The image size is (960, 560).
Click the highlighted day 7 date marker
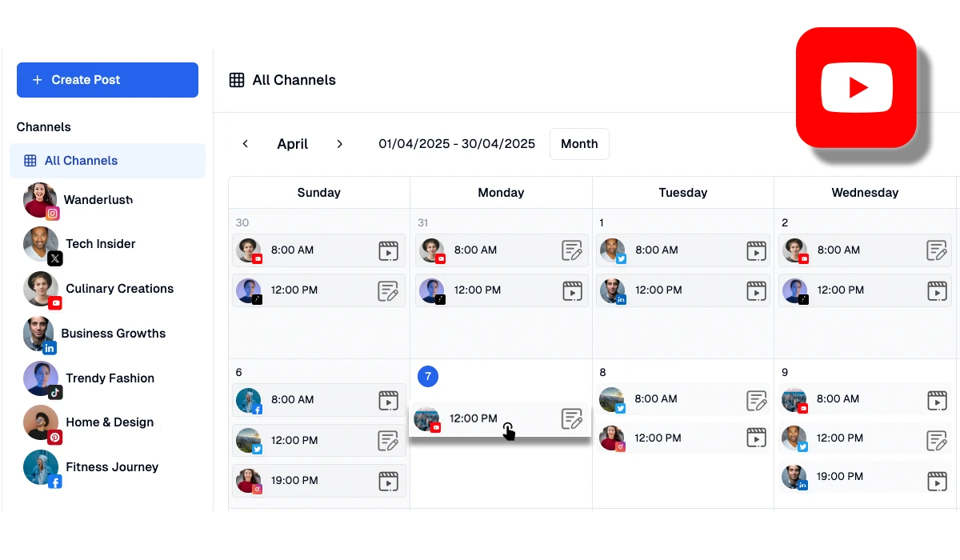pos(428,376)
